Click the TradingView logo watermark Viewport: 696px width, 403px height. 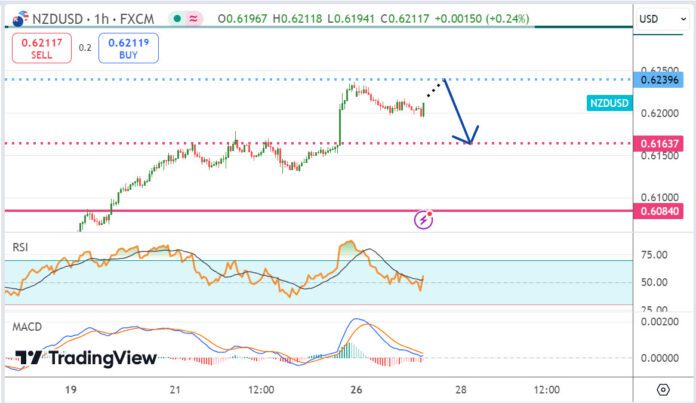pos(86,358)
